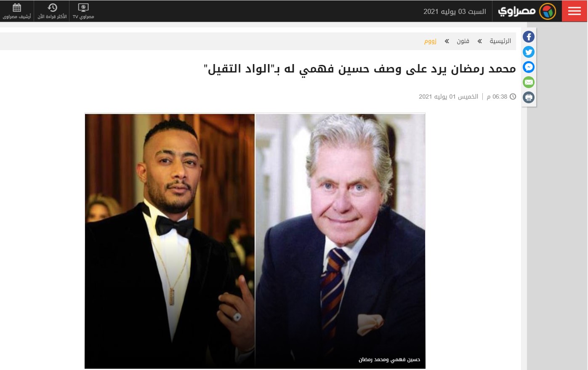588x370 pixels.
Task: Click the article main photo
Action: click(255, 241)
